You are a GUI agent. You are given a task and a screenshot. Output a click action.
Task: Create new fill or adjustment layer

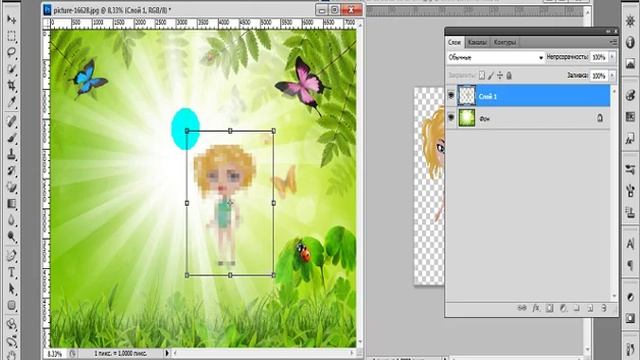(x=563, y=308)
